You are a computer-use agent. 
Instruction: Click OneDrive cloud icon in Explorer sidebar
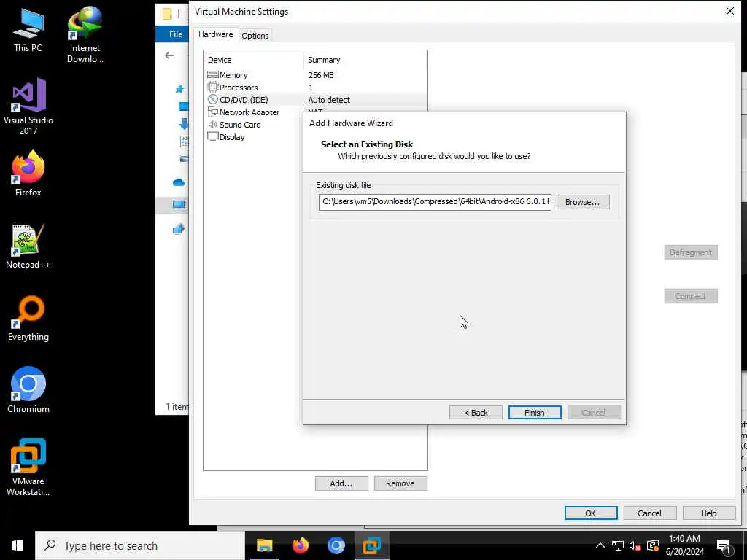(x=179, y=182)
